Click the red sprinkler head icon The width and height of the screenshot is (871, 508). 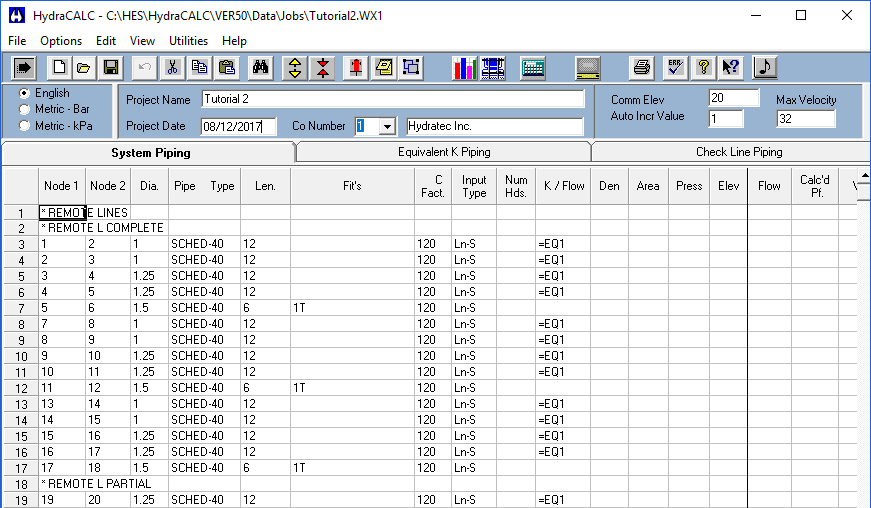point(356,68)
